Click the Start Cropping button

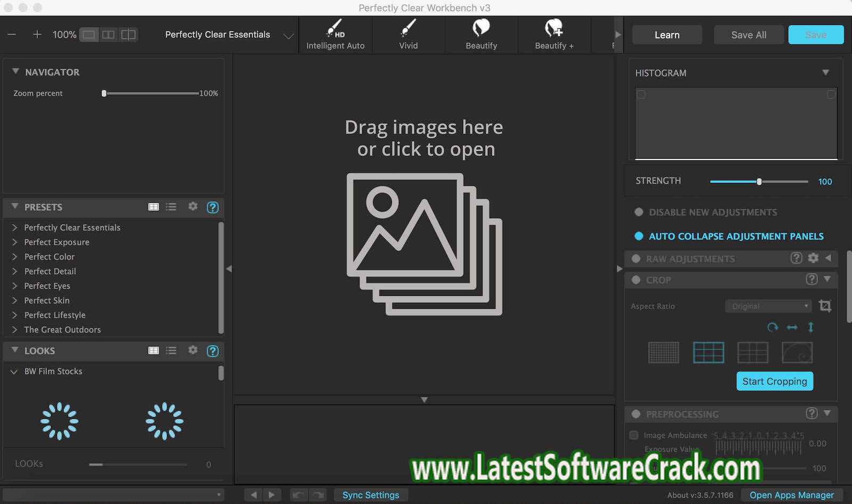click(x=774, y=381)
